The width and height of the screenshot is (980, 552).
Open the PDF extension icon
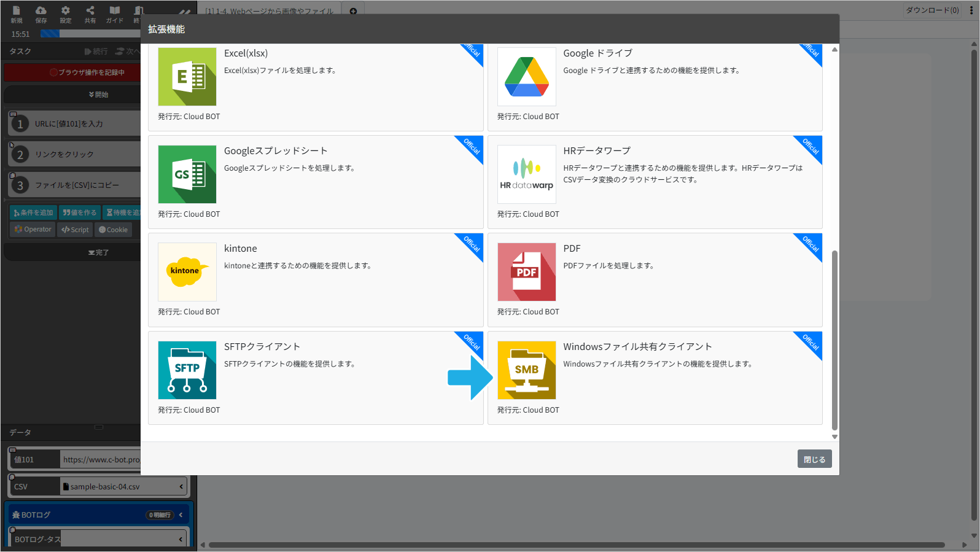[527, 272]
